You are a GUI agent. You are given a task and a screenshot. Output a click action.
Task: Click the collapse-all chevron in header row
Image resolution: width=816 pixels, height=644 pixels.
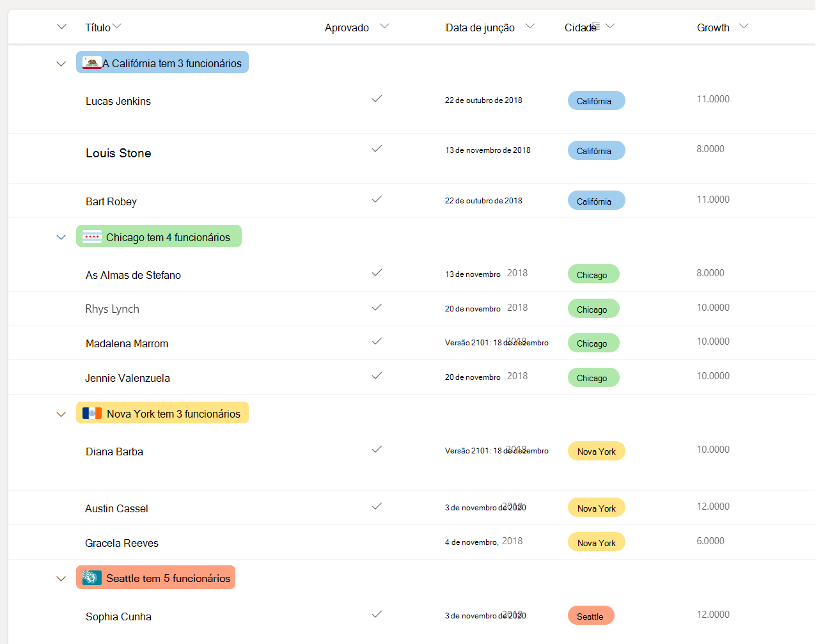[x=61, y=27]
